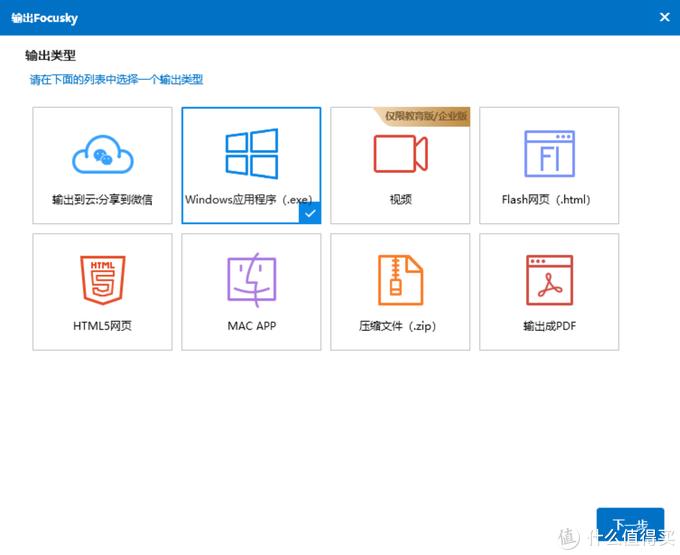Click the selected checkmark on Windows option
The width and height of the screenshot is (680, 555).
pos(310,213)
